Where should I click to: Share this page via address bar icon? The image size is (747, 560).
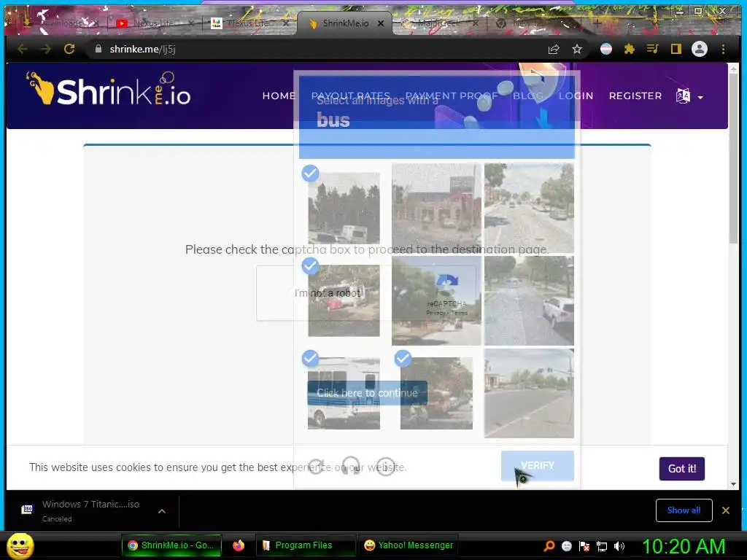554,49
